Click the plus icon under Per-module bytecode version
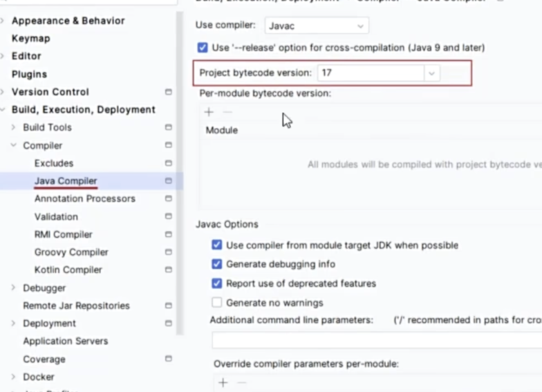Viewport: 542px width, 392px height. (x=209, y=112)
